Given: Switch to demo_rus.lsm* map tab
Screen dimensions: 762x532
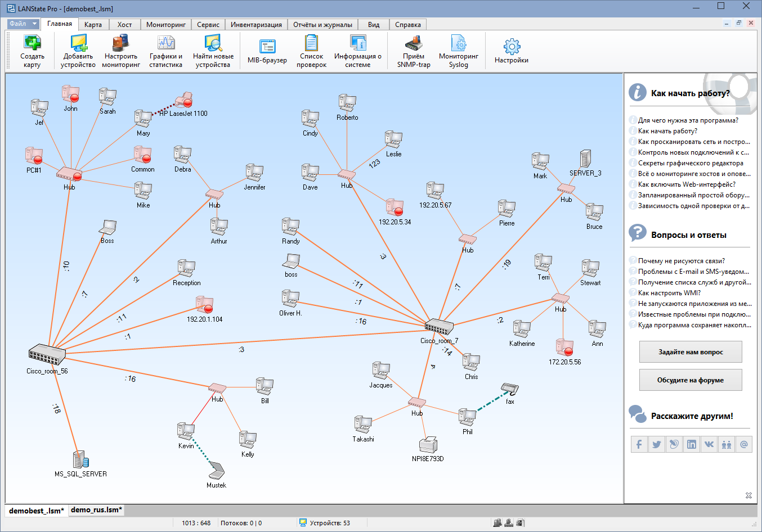Looking at the screenshot, I should [96, 510].
